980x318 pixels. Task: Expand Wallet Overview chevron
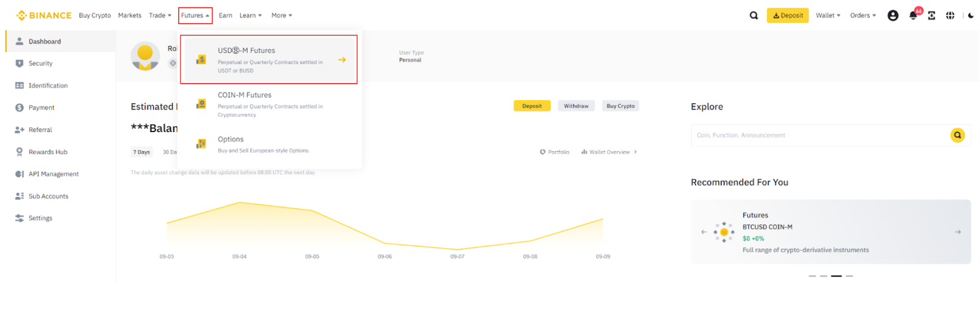tap(635, 152)
